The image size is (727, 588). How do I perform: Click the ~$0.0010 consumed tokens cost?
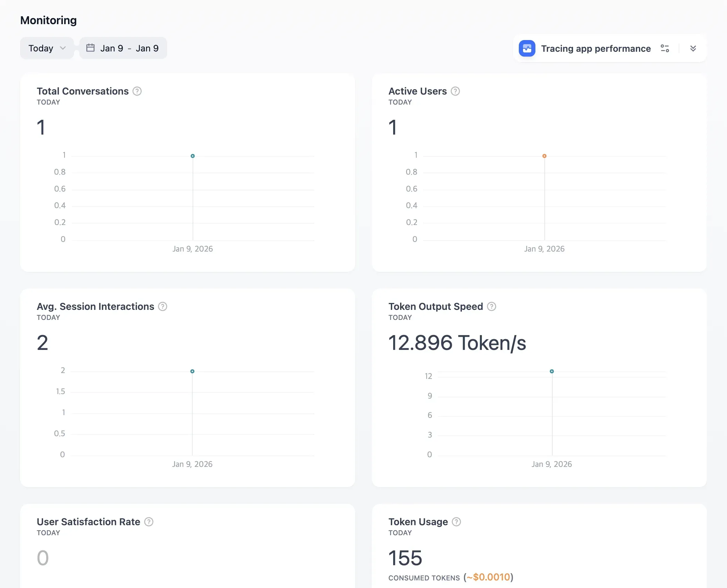click(489, 577)
